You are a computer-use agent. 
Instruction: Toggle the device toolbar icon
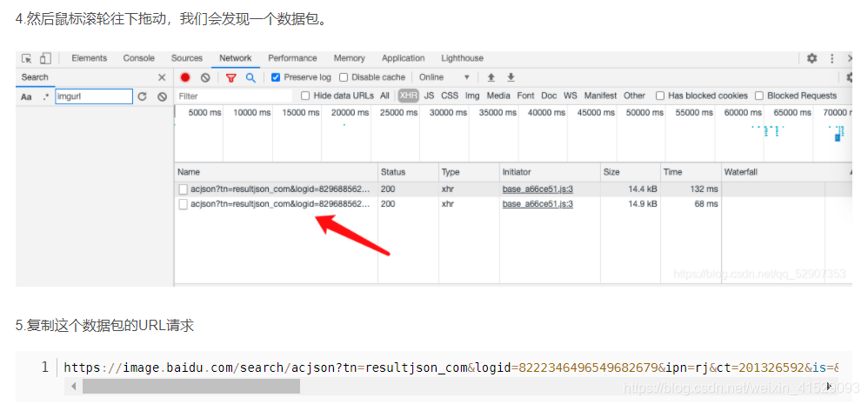(x=45, y=58)
